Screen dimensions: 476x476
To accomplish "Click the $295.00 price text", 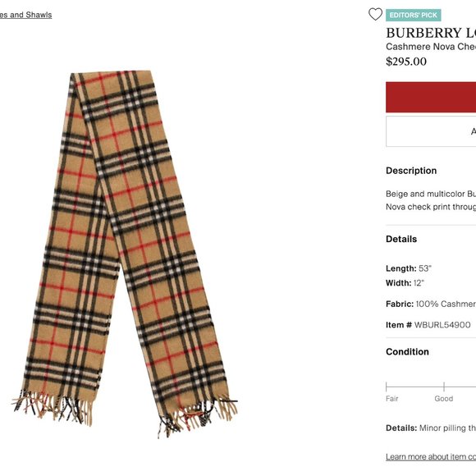I will click(x=406, y=62).
